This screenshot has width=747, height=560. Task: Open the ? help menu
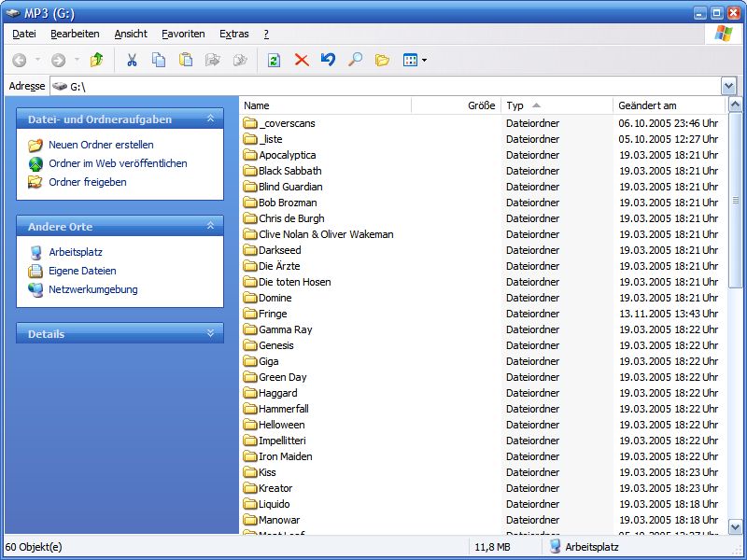(266, 34)
